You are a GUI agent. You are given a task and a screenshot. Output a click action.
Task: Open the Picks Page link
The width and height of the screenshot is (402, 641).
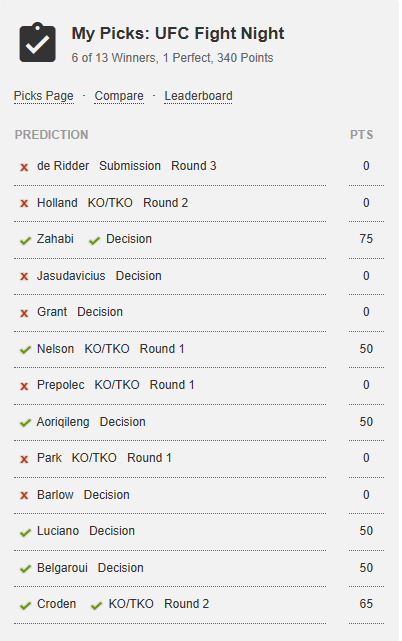click(44, 96)
